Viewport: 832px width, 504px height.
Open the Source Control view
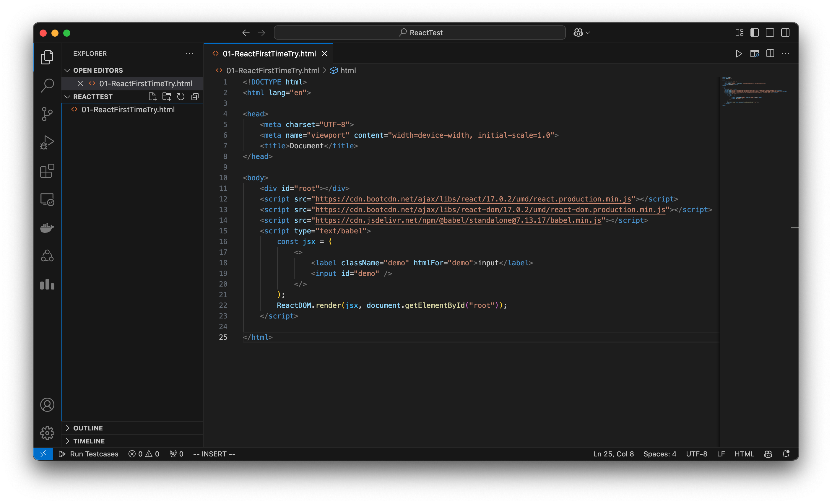coord(47,114)
